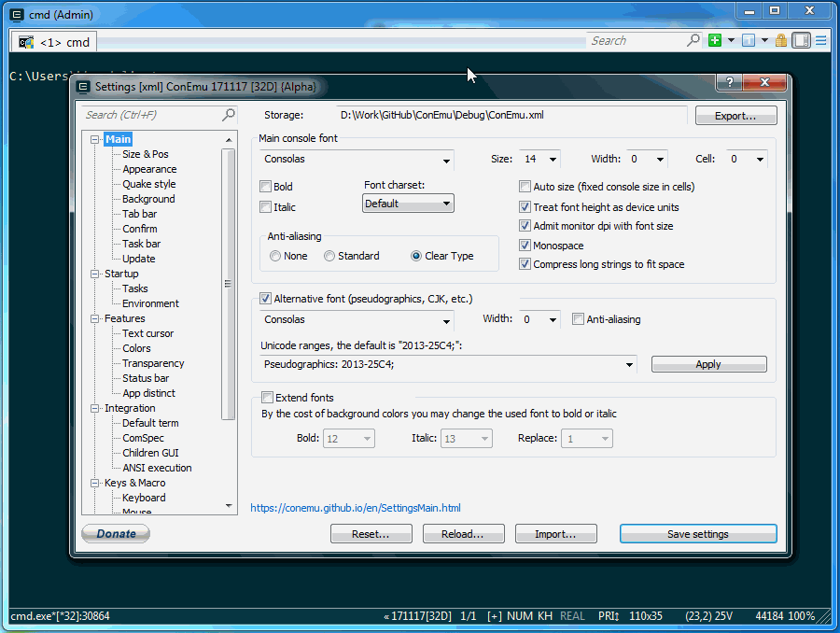Focus the Settings Search (Ctrl+F) field
Screen dimensions: 840x633
point(152,115)
